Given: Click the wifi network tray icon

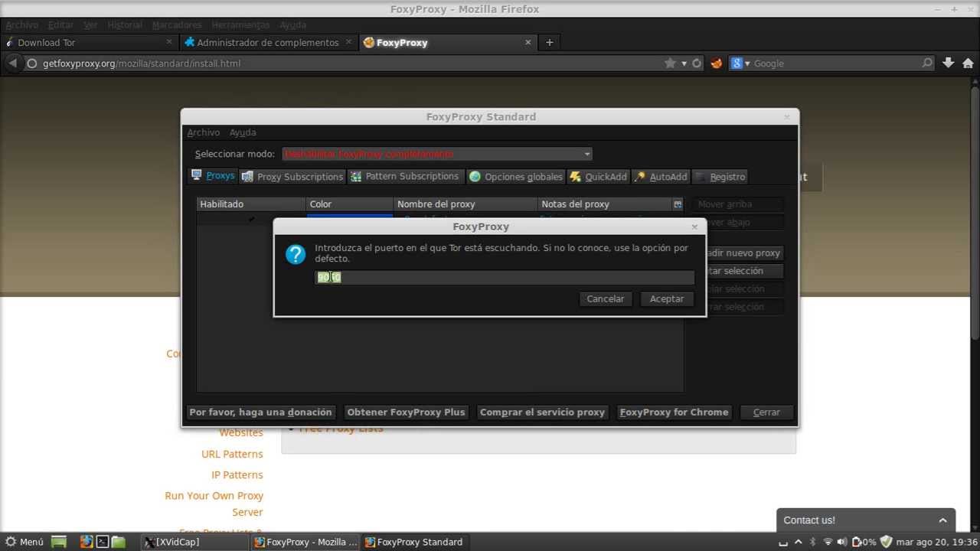Looking at the screenshot, I should [828, 542].
